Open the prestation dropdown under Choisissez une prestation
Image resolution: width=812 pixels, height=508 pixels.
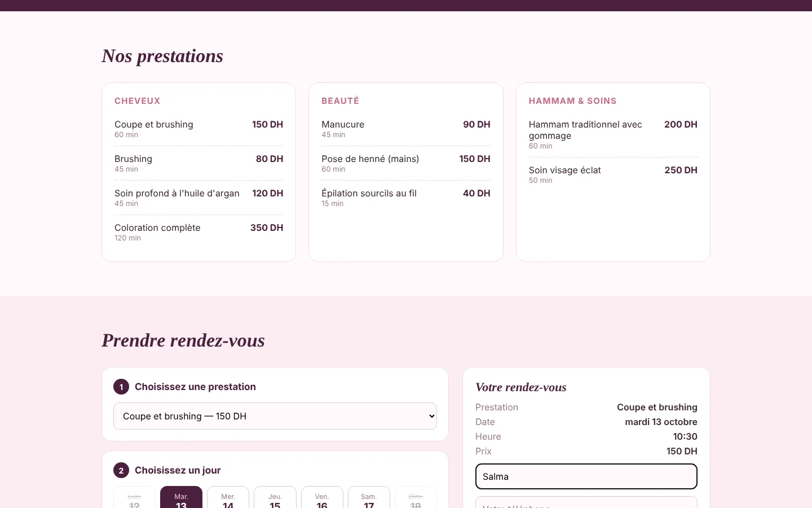[x=275, y=416]
